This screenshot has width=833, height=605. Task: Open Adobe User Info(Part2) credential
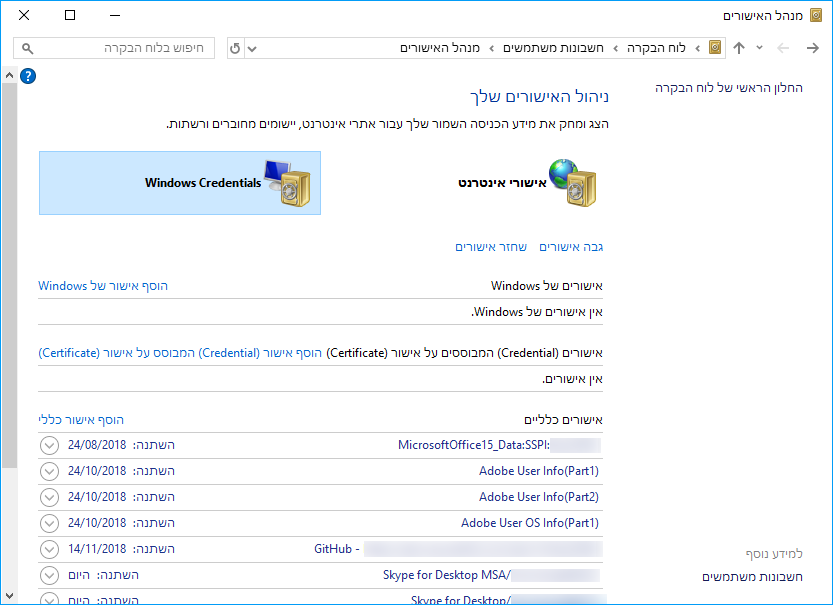click(539, 497)
